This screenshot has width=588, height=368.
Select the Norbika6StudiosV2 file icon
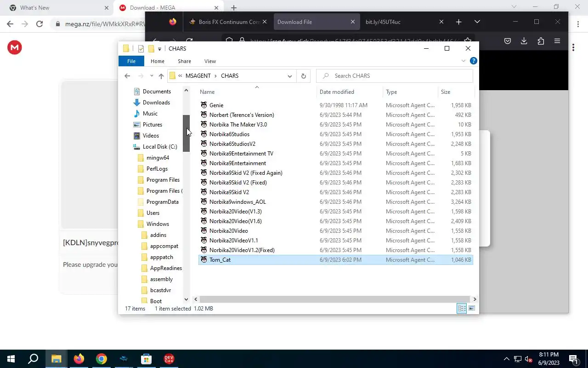click(204, 144)
